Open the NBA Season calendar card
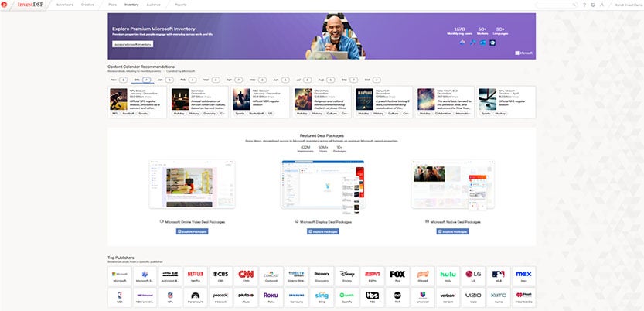The image size is (644, 311). pos(261,102)
